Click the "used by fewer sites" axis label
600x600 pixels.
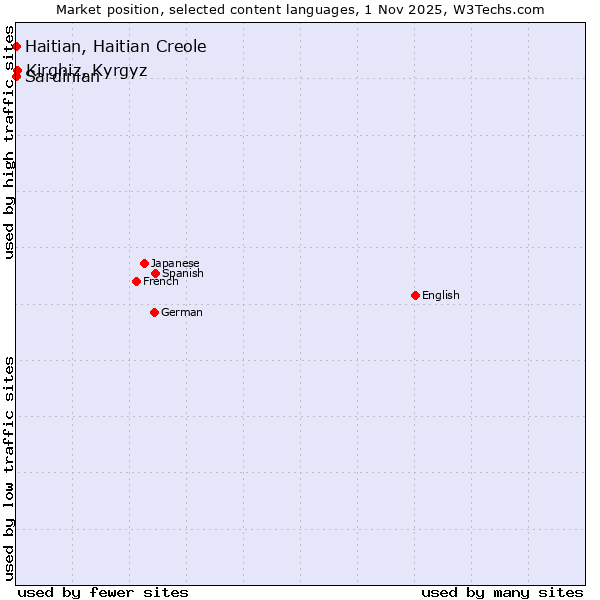pos(103,592)
